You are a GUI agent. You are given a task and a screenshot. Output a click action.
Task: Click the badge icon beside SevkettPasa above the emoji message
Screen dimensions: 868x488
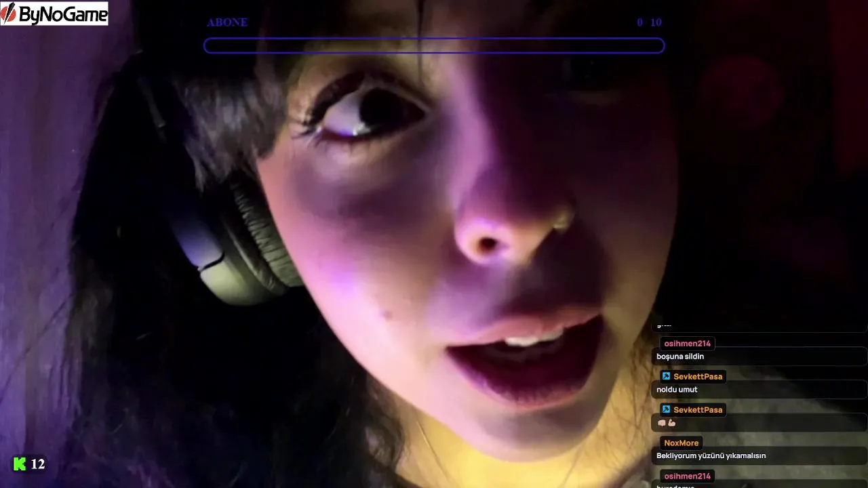(x=666, y=409)
